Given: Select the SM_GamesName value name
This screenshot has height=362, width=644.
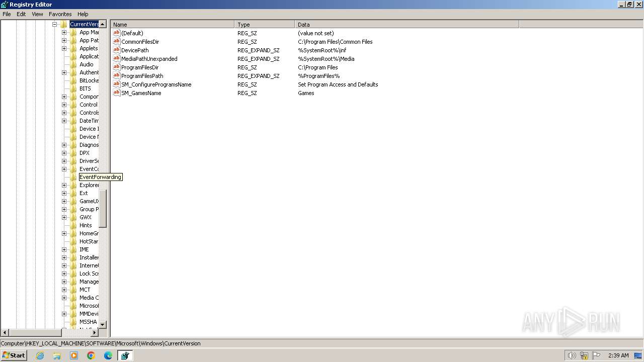Looking at the screenshot, I should pos(141,93).
